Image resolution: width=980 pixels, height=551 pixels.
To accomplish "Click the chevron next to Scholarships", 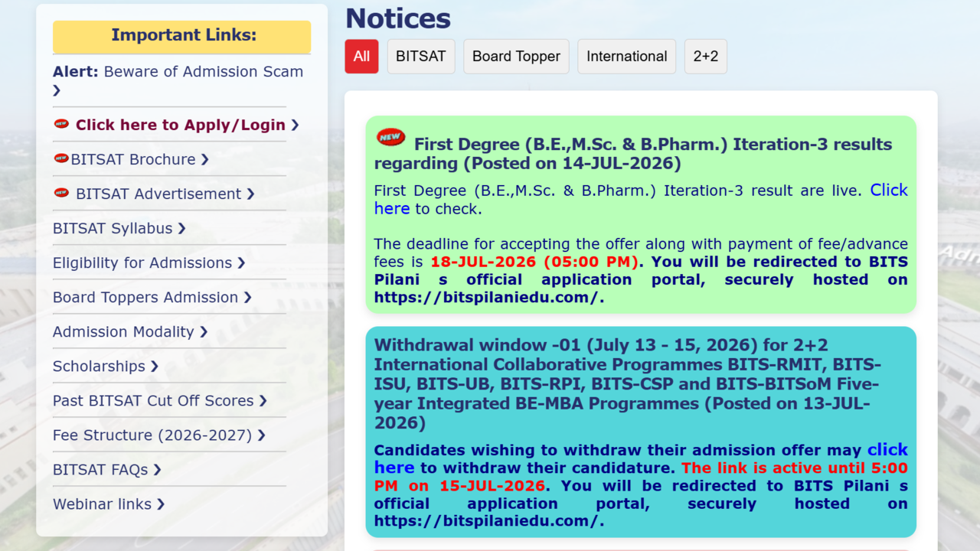I will point(154,366).
